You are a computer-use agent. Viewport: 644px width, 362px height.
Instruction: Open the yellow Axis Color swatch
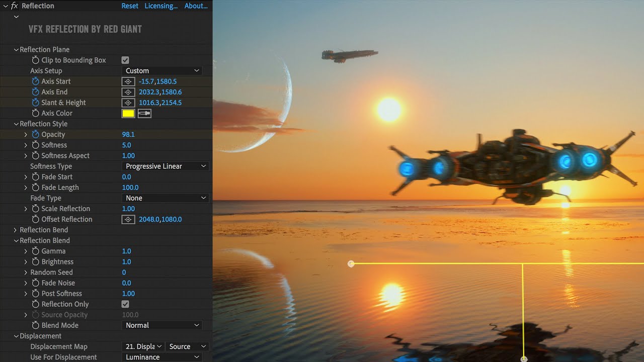pyautogui.click(x=128, y=114)
